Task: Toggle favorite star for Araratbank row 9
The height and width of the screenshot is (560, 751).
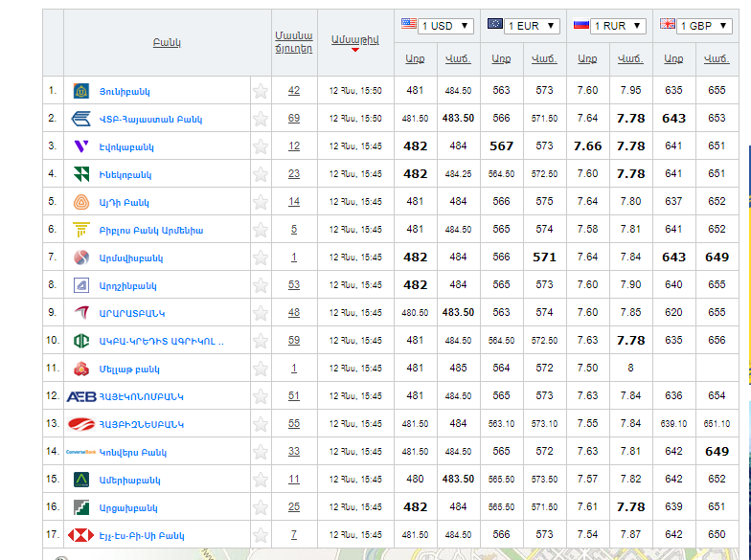Action: (261, 313)
